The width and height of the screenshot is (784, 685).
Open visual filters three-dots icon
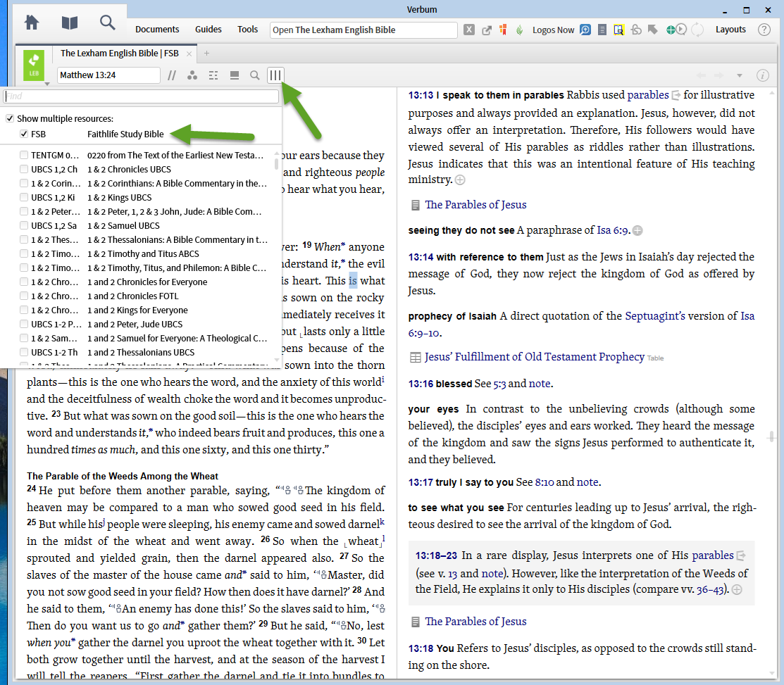[192, 75]
